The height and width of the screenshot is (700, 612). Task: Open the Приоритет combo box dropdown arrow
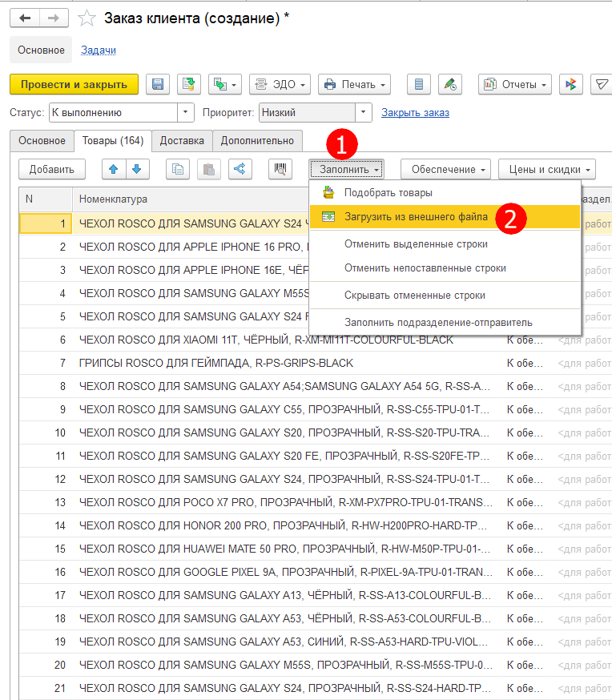(x=364, y=112)
